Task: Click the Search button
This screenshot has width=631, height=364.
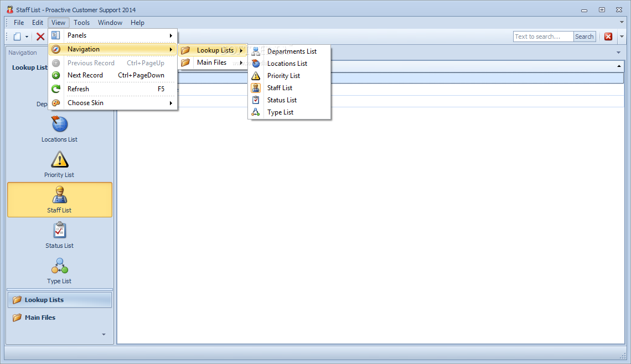Action: [x=585, y=37]
